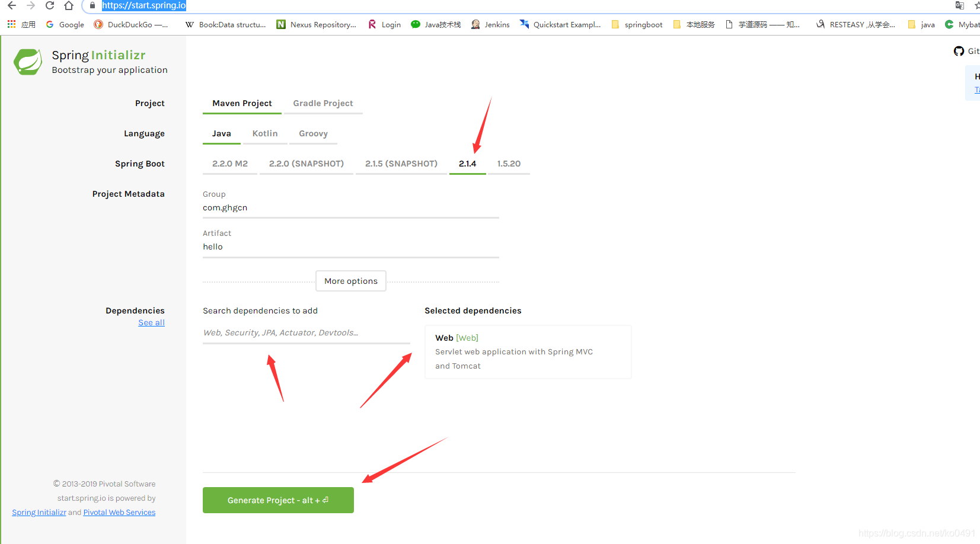This screenshot has height=544, width=980.
Task: Open the Mybatis bookmark
Action: click(962, 24)
